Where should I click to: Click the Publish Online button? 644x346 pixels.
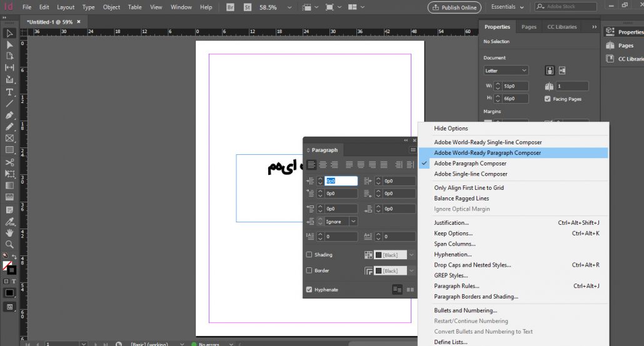[x=455, y=7]
